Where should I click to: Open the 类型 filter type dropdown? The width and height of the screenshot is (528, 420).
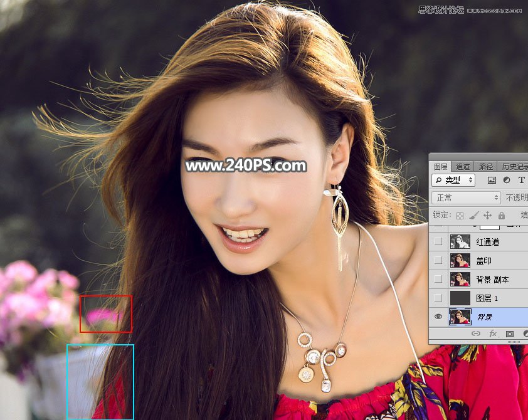point(453,181)
